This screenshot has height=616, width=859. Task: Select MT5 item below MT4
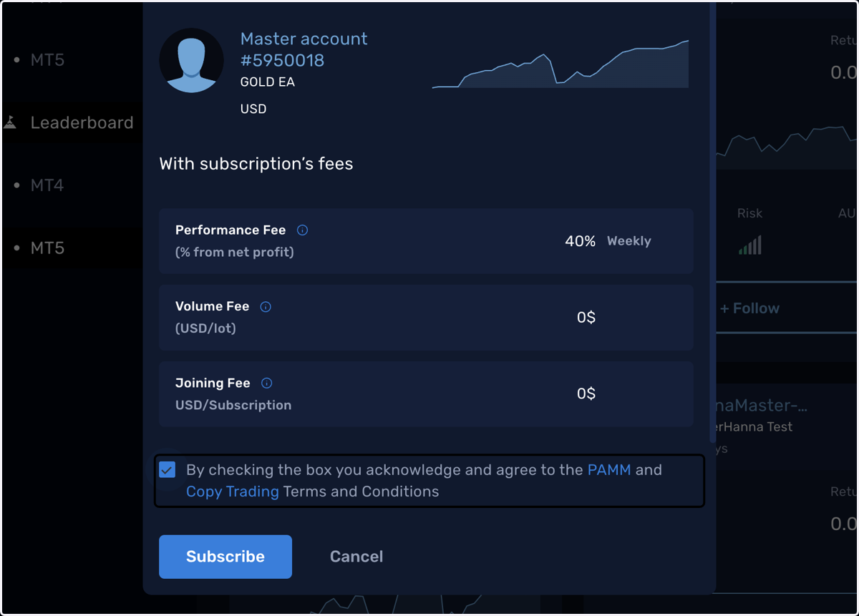click(47, 248)
